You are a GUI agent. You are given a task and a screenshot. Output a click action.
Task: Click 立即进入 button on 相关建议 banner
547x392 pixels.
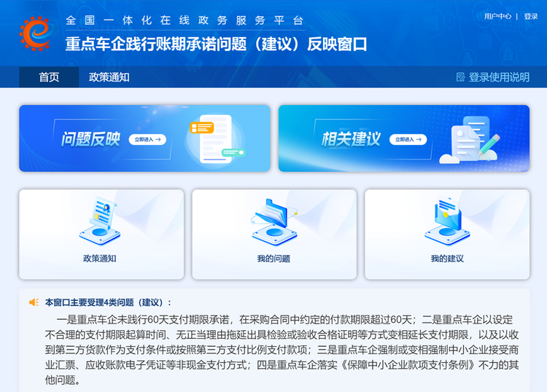408,139
